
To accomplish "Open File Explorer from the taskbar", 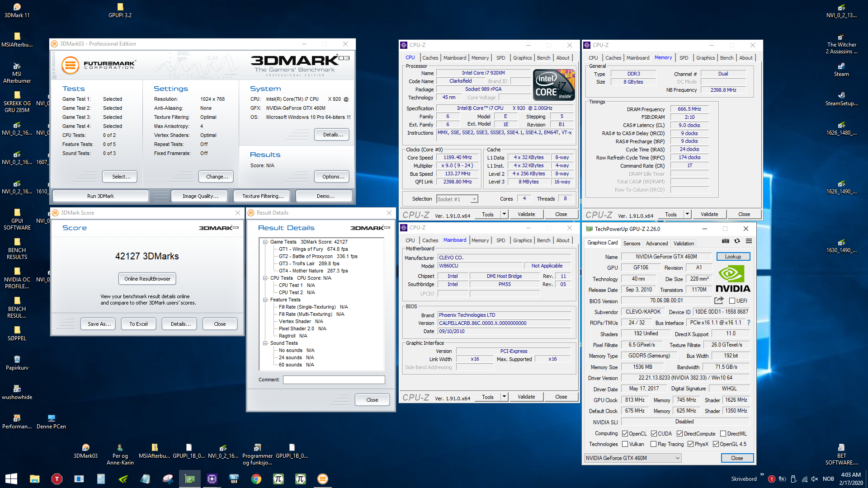I will (35, 479).
